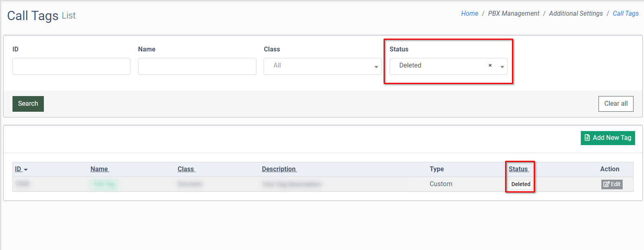Click the Edit button in the tag row
Viewport: 644px width, 250px height.
pyautogui.click(x=612, y=184)
